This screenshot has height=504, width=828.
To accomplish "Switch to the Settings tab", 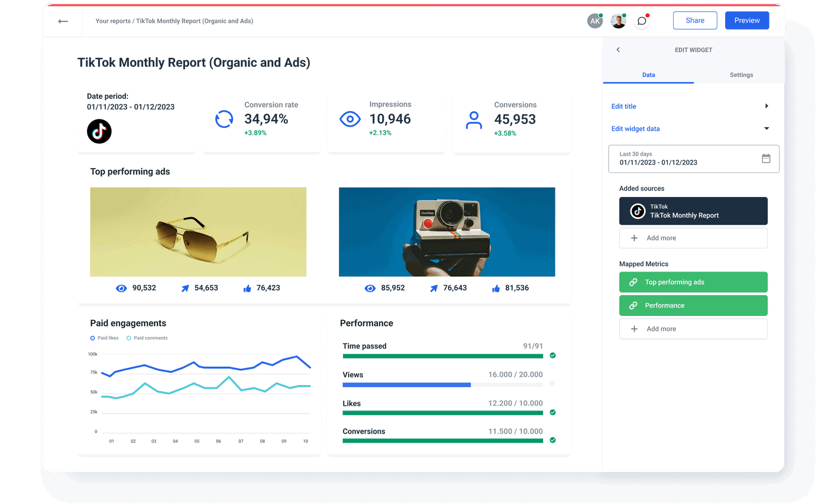I will coord(741,75).
